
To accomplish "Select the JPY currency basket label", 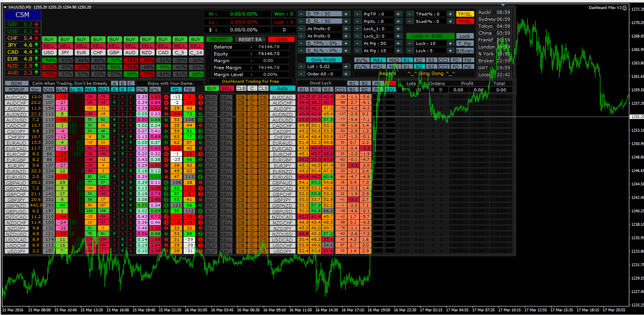I will [x=65, y=53].
